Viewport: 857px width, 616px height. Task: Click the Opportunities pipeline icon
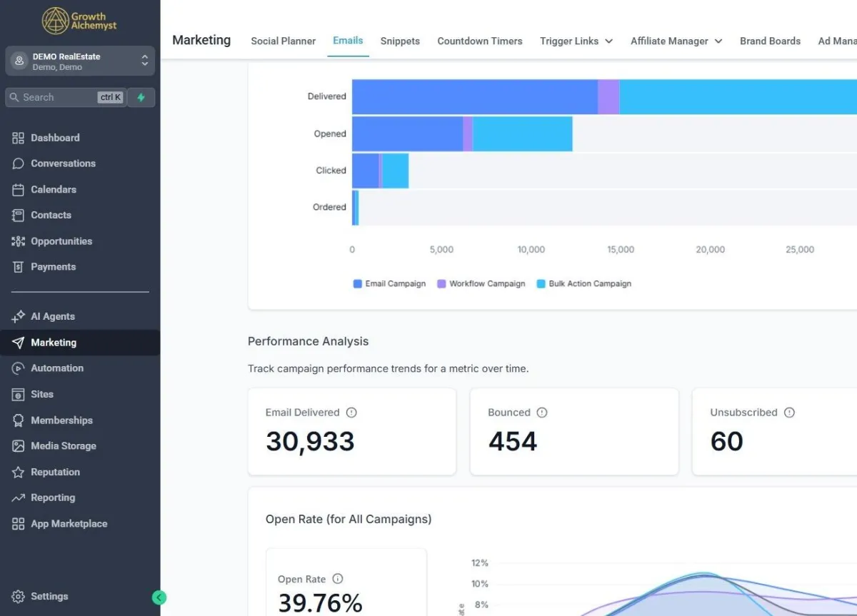[x=19, y=241]
